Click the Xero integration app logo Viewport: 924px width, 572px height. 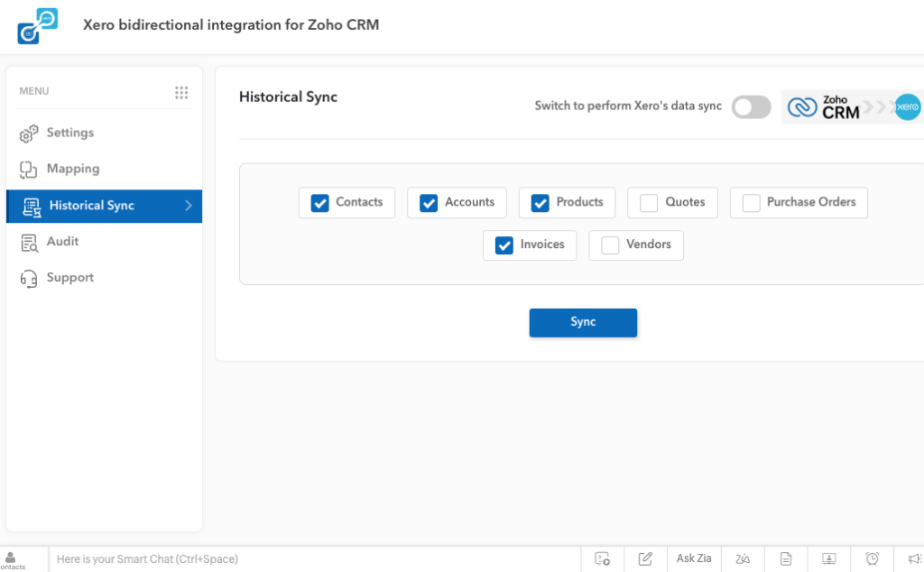click(38, 26)
